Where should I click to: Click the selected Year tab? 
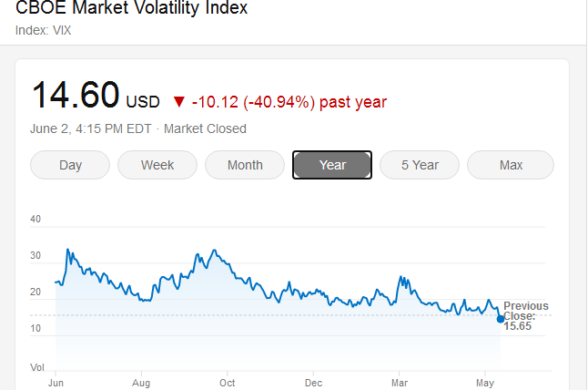332,165
